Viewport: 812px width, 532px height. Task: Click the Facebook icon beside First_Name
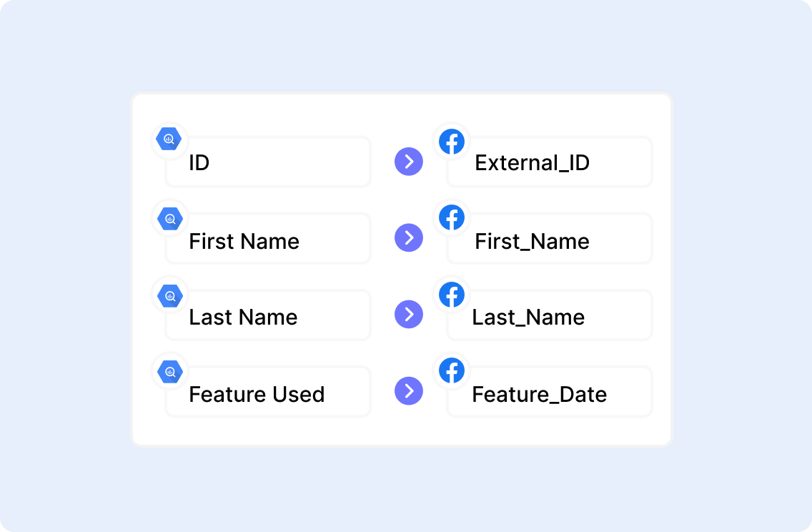(x=452, y=217)
